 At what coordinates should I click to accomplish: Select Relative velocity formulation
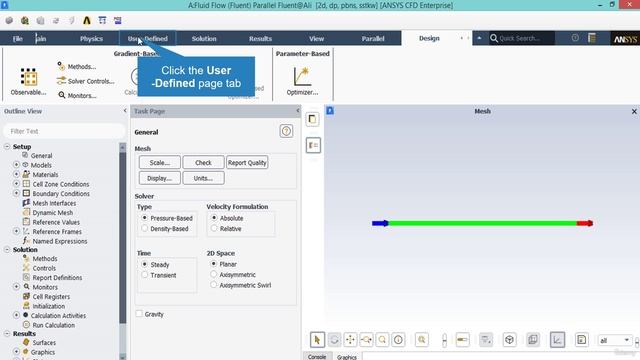pyautogui.click(x=214, y=229)
